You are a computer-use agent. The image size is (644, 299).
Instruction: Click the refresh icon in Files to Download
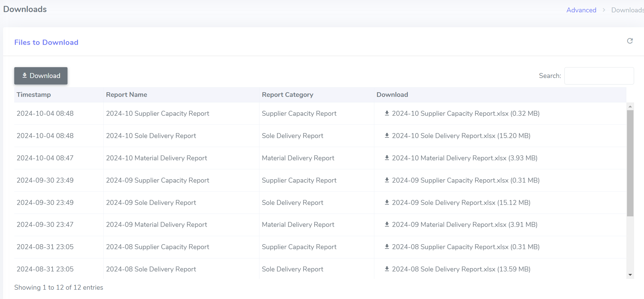click(630, 41)
